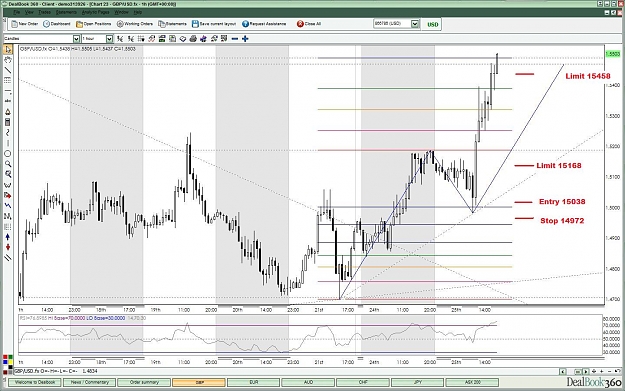Open the Analytic Pages menu

(x=95, y=12)
